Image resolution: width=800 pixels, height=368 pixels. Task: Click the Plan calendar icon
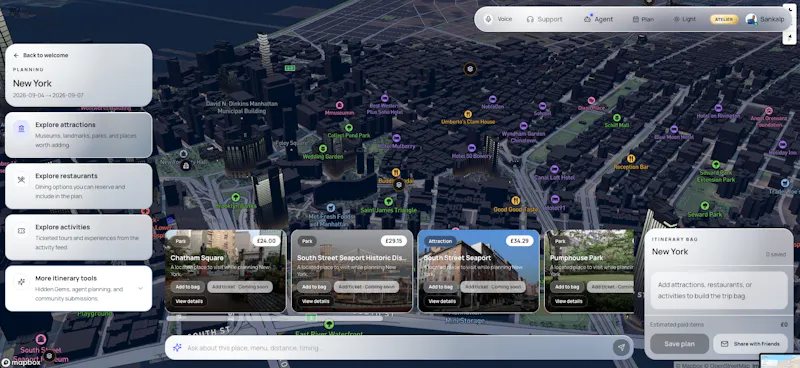click(636, 19)
